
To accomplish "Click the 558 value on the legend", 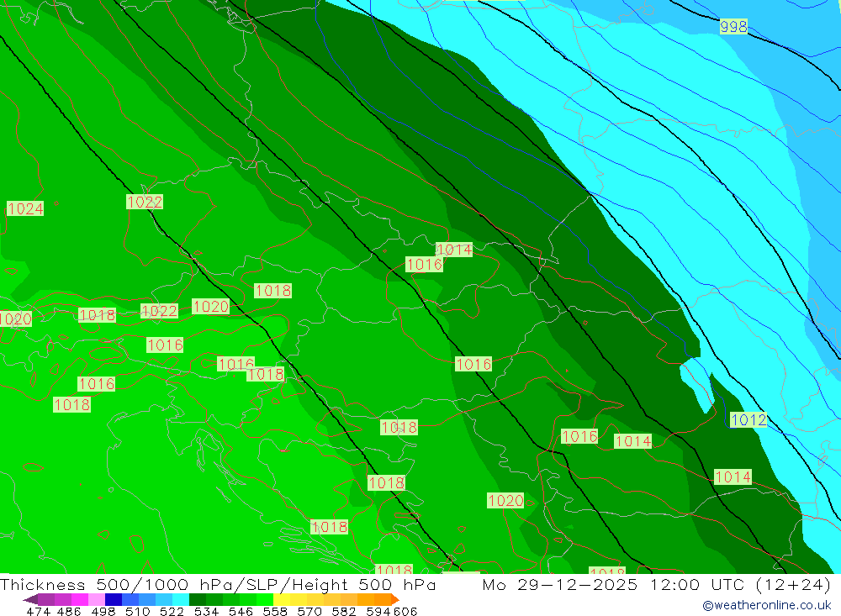I will (x=275, y=611).
